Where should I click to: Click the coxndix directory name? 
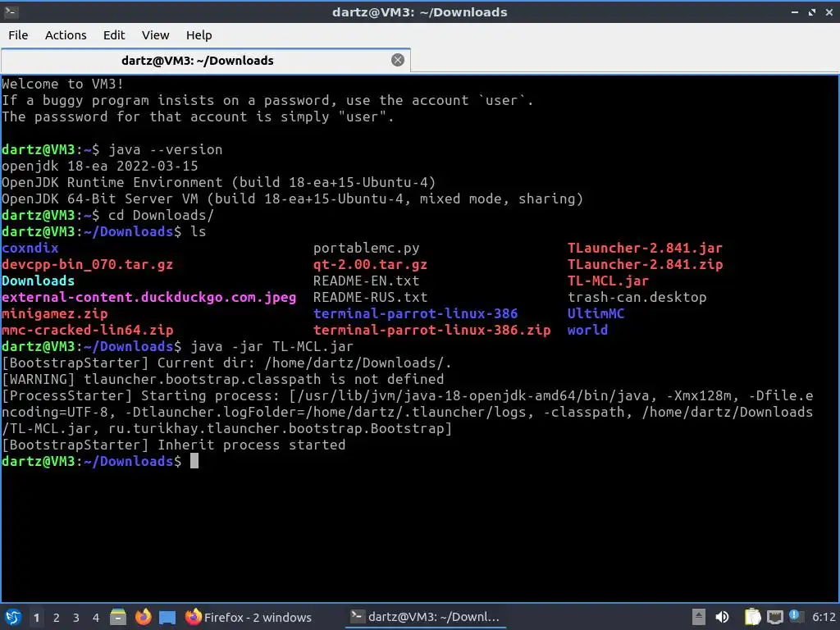(30, 248)
